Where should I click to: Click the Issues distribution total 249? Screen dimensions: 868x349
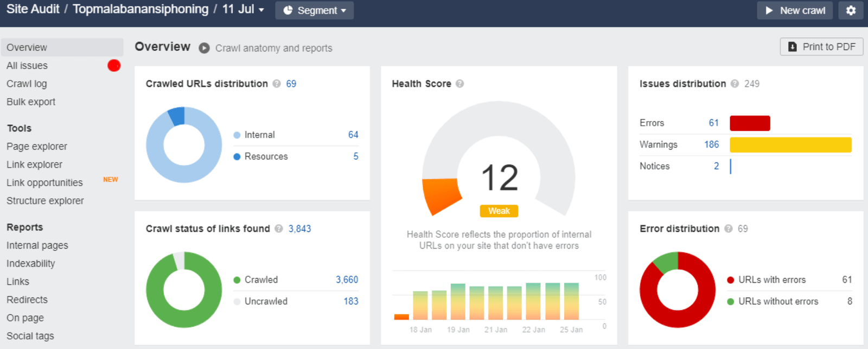tap(752, 84)
